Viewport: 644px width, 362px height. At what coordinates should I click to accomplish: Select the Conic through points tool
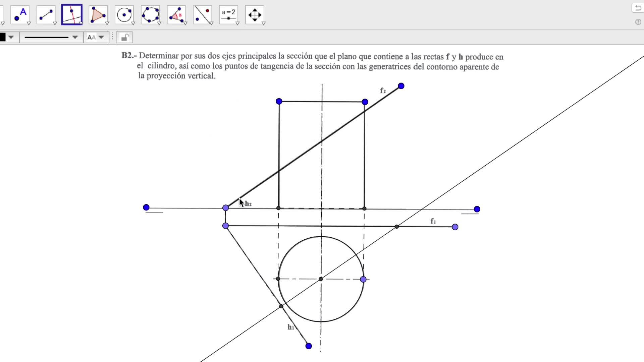coord(150,15)
